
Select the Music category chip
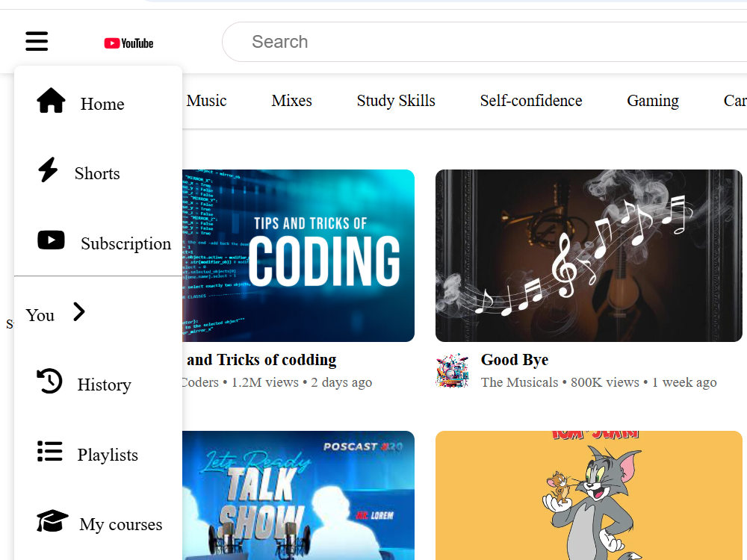[x=206, y=101]
